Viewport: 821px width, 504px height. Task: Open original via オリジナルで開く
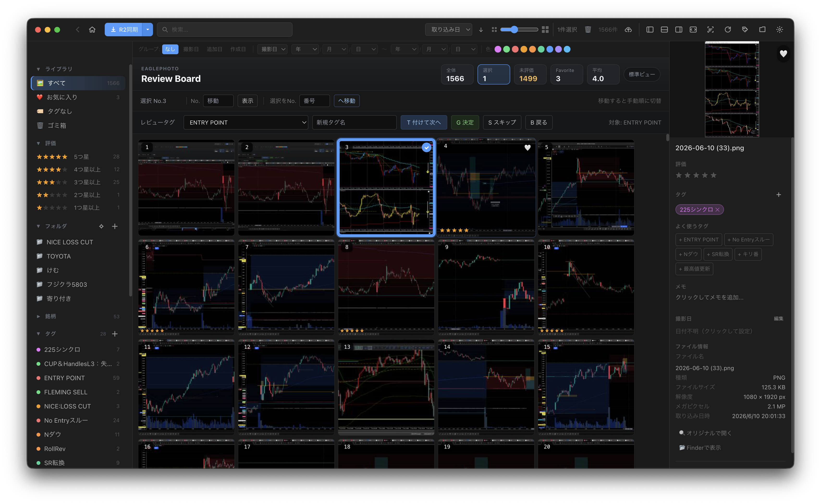pos(705,433)
